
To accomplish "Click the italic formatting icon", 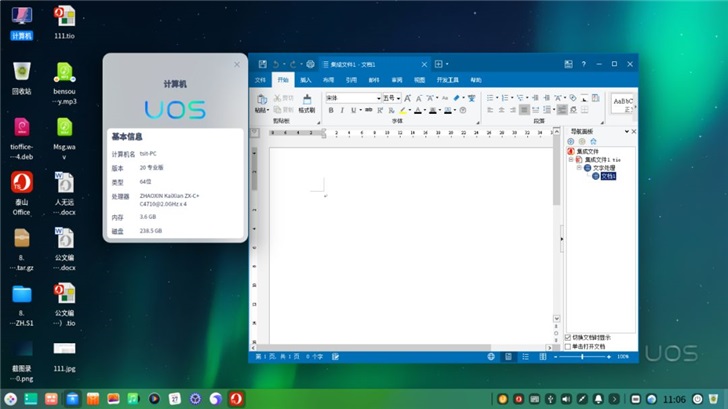I will coord(342,110).
